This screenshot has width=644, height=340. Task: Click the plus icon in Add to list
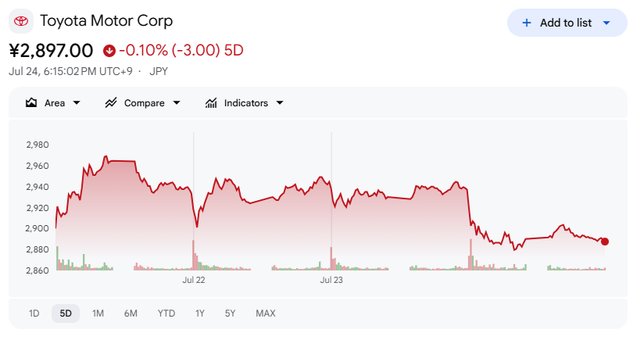coord(527,23)
